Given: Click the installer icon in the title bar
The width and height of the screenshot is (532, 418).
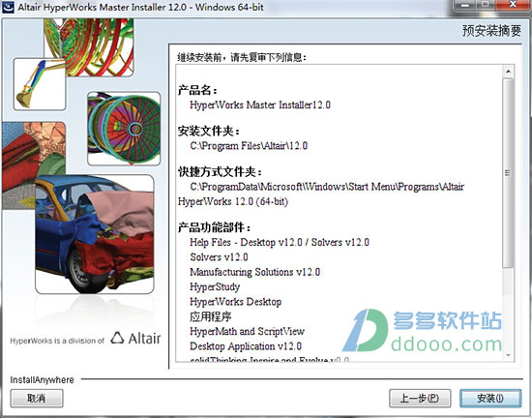Looking at the screenshot, I should 8,7.
